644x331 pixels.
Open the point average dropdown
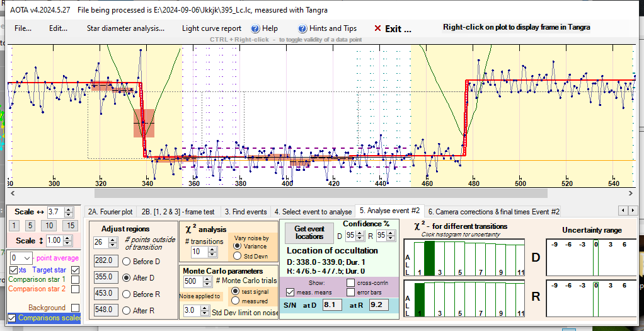21,258
